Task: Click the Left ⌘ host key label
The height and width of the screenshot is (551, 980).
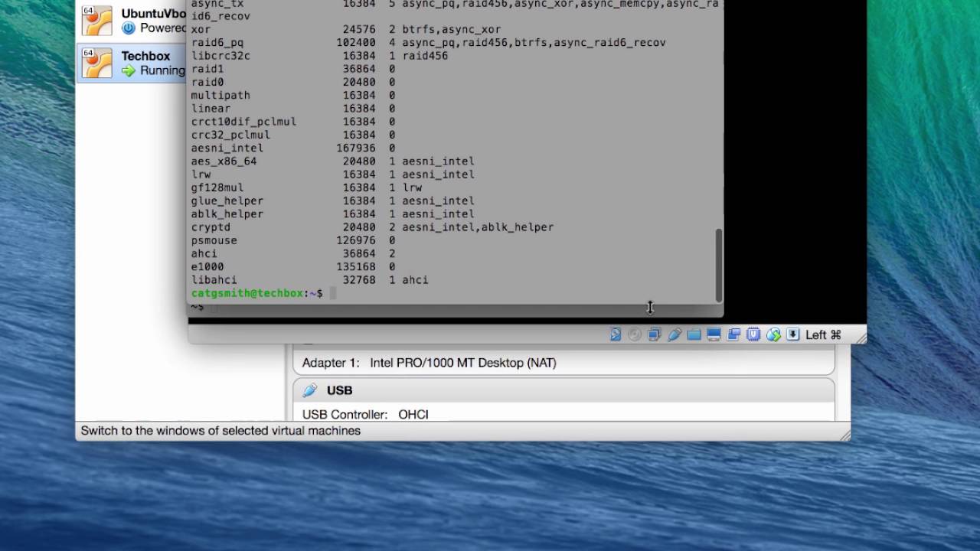Action: pyautogui.click(x=823, y=334)
